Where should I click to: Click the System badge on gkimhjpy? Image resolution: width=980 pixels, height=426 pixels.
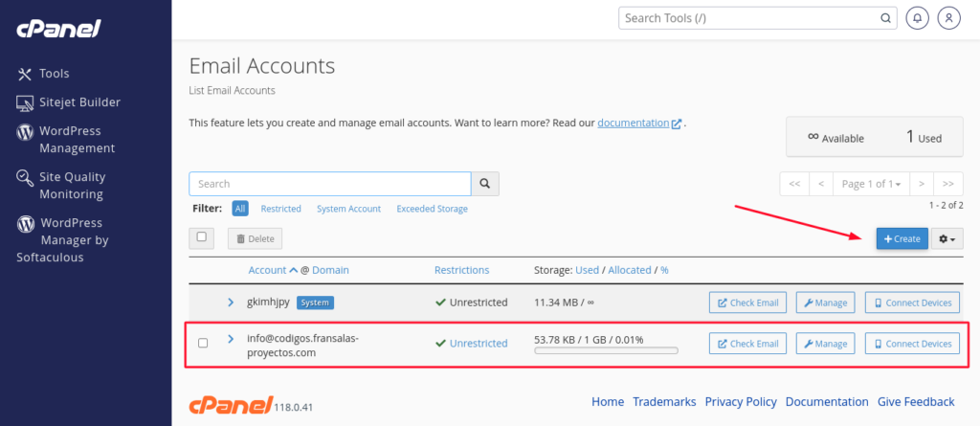click(315, 303)
